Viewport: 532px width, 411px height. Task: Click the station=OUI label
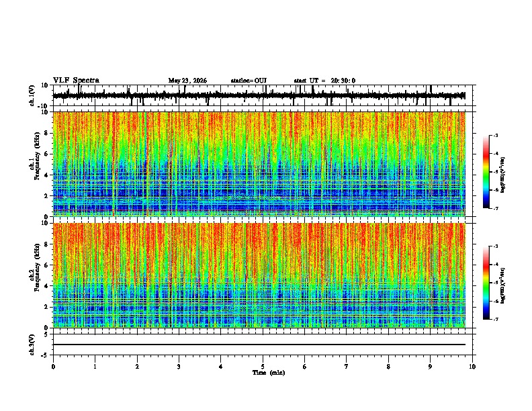tap(249, 81)
